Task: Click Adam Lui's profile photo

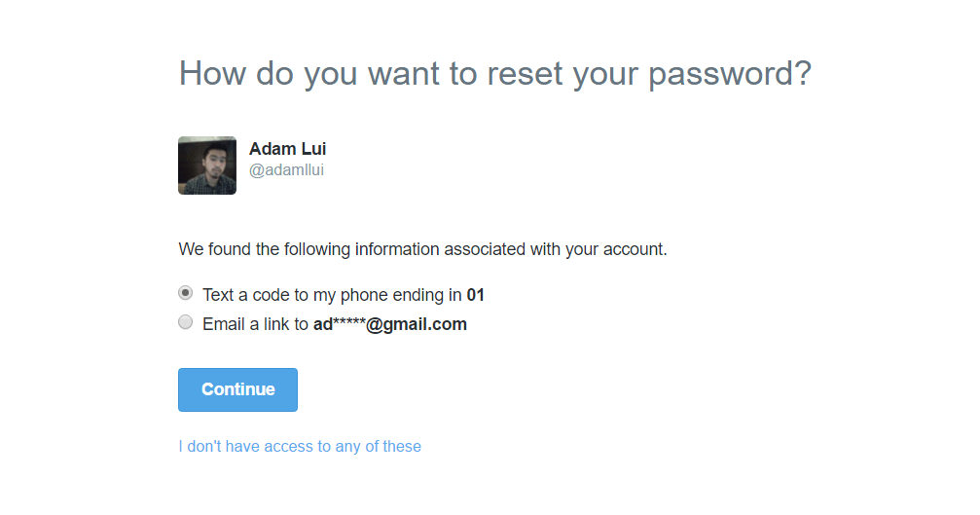Action: click(x=207, y=166)
